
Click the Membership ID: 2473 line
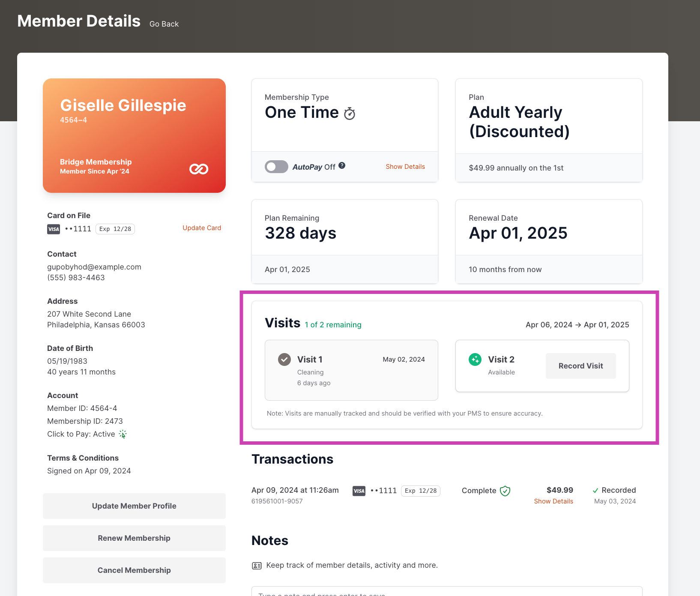point(85,421)
